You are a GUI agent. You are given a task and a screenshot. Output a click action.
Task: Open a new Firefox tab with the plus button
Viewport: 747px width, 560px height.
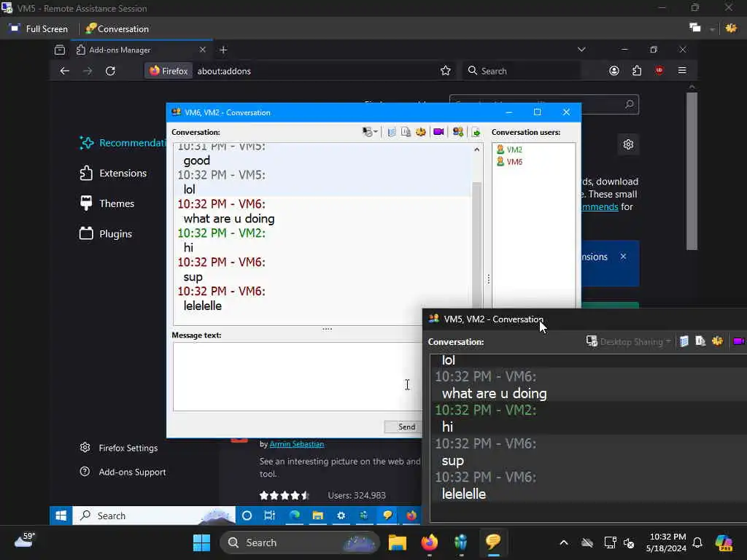click(223, 50)
